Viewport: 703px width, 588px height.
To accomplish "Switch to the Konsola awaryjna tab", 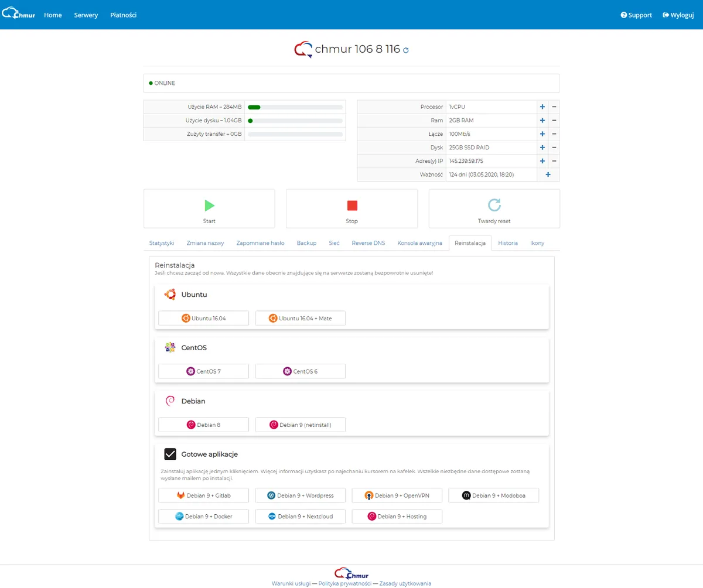I will 419,243.
